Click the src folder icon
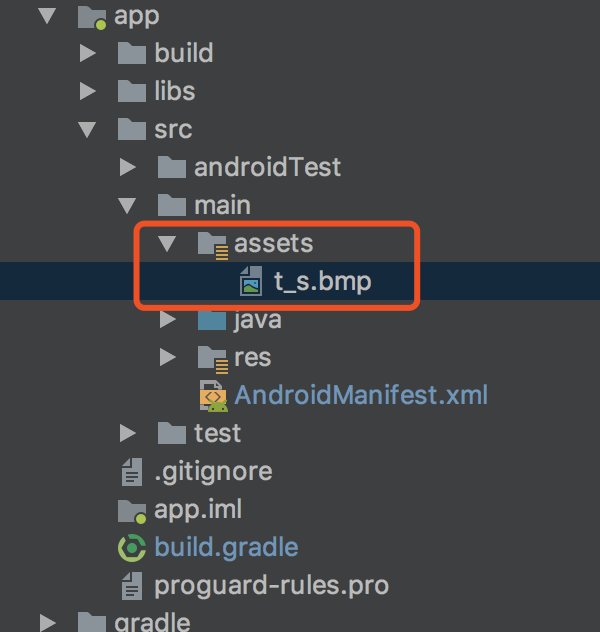 tap(132, 129)
